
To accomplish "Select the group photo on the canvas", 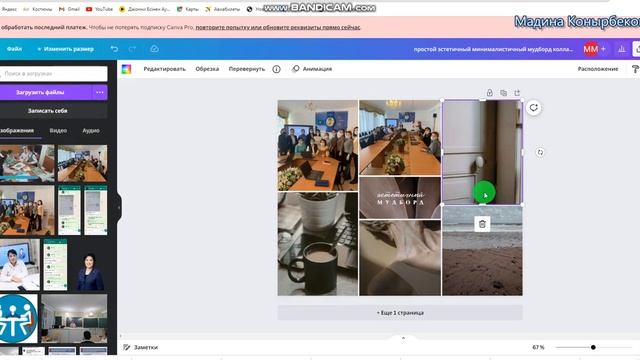I will [x=318, y=145].
